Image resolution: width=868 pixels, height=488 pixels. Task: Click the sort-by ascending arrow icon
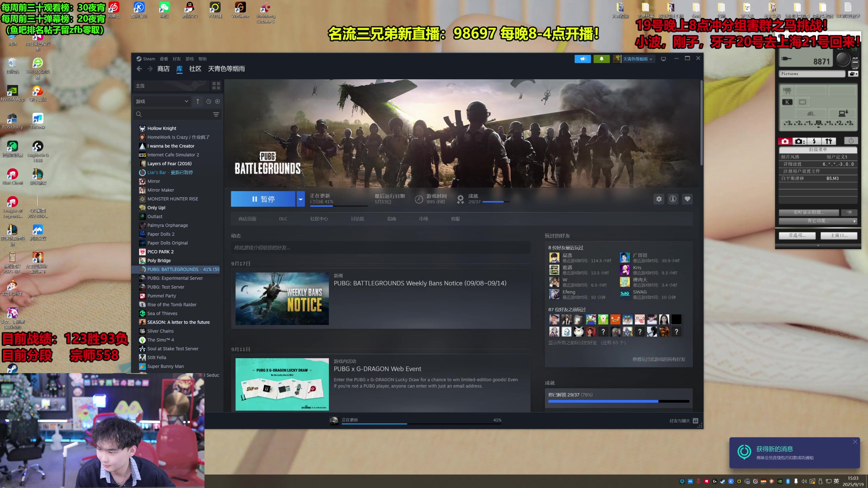198,101
